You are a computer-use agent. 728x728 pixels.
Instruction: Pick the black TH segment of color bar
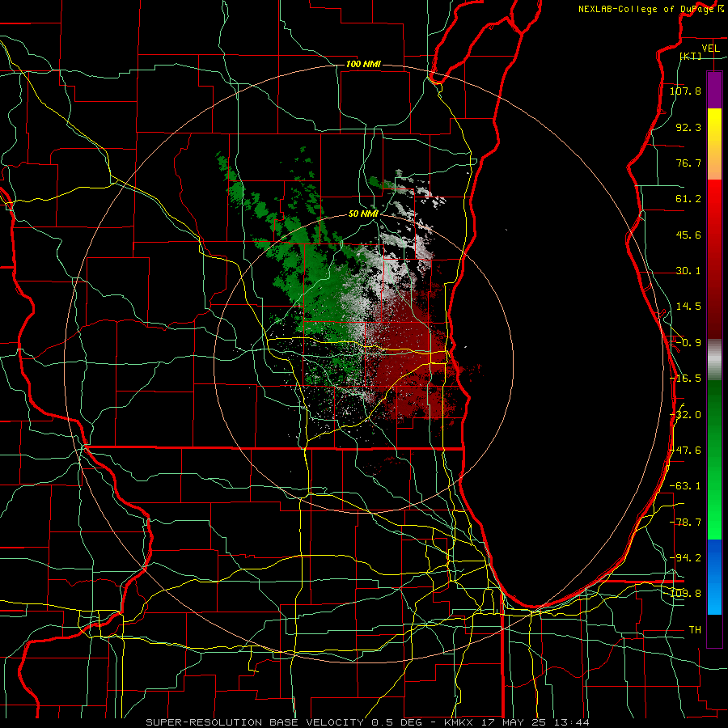pyautogui.click(x=714, y=631)
